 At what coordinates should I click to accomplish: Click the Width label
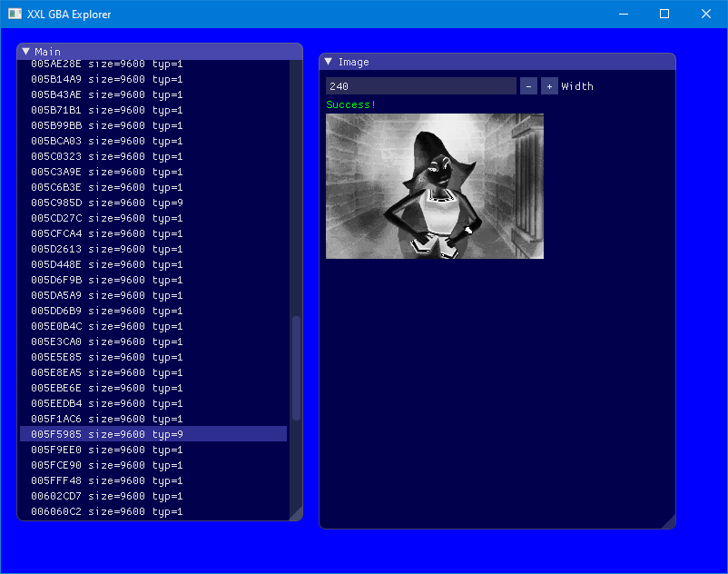(x=577, y=86)
